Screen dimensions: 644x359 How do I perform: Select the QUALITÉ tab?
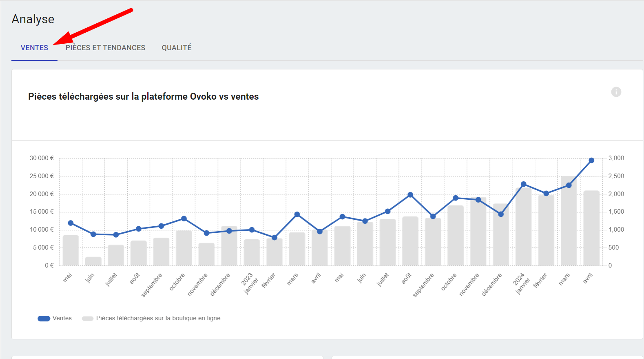[x=177, y=48]
